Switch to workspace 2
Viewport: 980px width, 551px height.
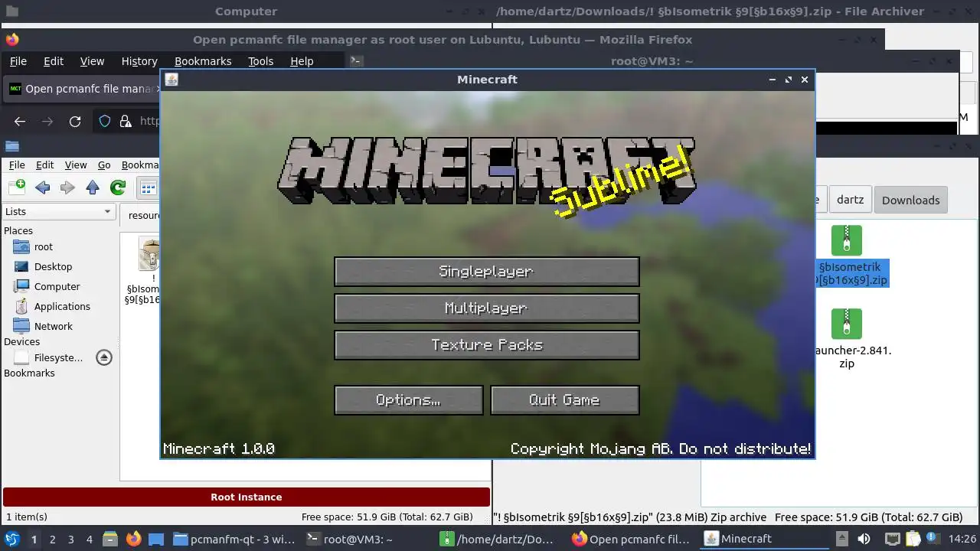pyautogui.click(x=52, y=540)
